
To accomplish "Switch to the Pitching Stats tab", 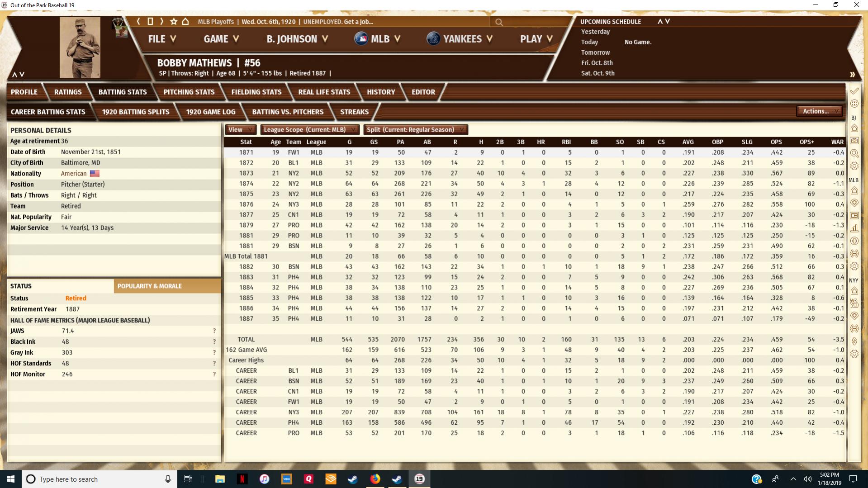I will click(x=189, y=92).
